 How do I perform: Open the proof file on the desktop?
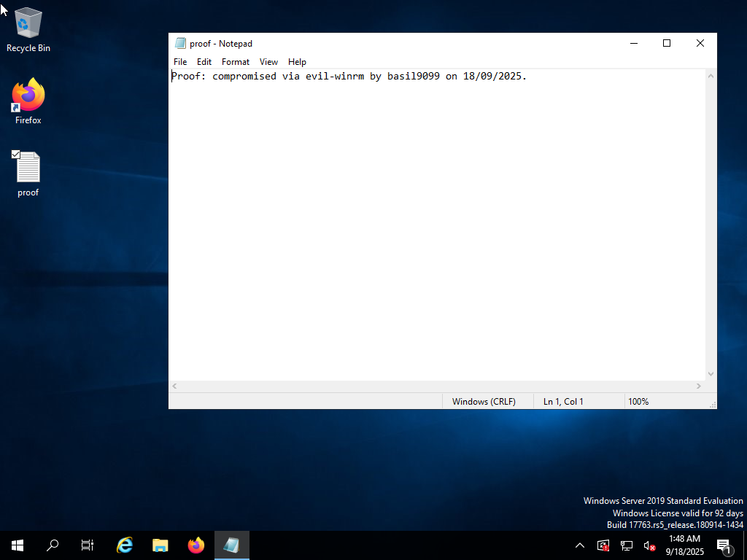click(27, 166)
